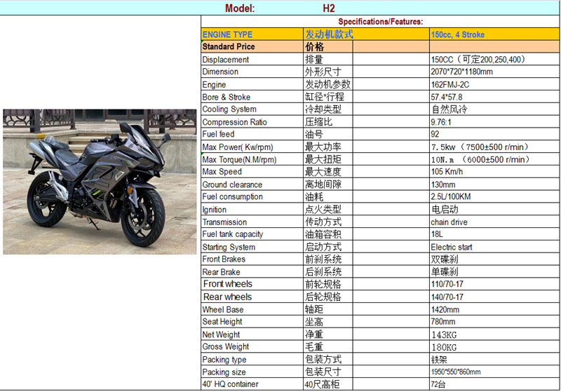
Task: Select the '7.5kw（7500±500 r/min）' value
Action: pyautogui.click(x=480, y=147)
